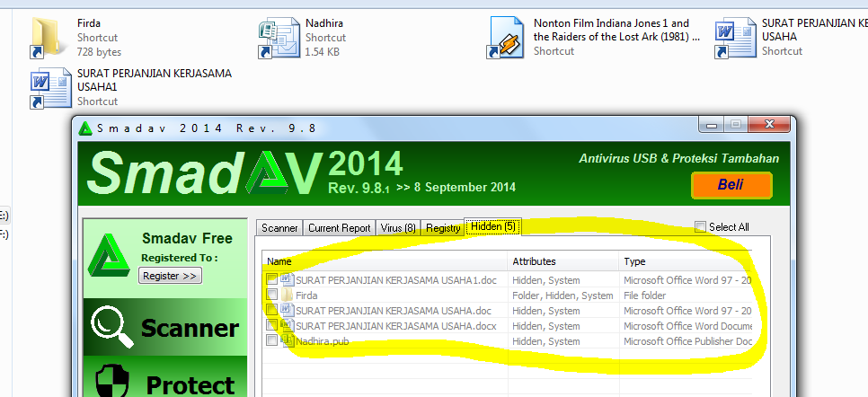Click the Word icon of USAHA.docx row

(287, 325)
